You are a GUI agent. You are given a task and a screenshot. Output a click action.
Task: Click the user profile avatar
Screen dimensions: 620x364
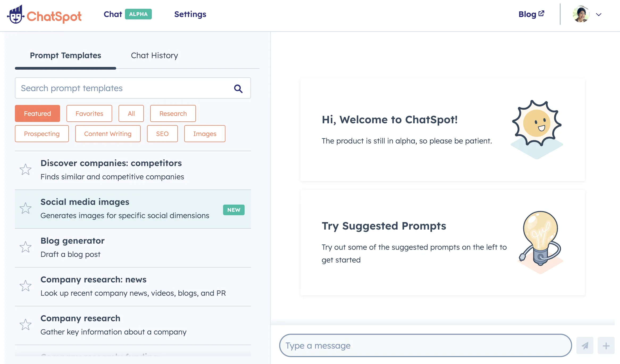click(581, 15)
